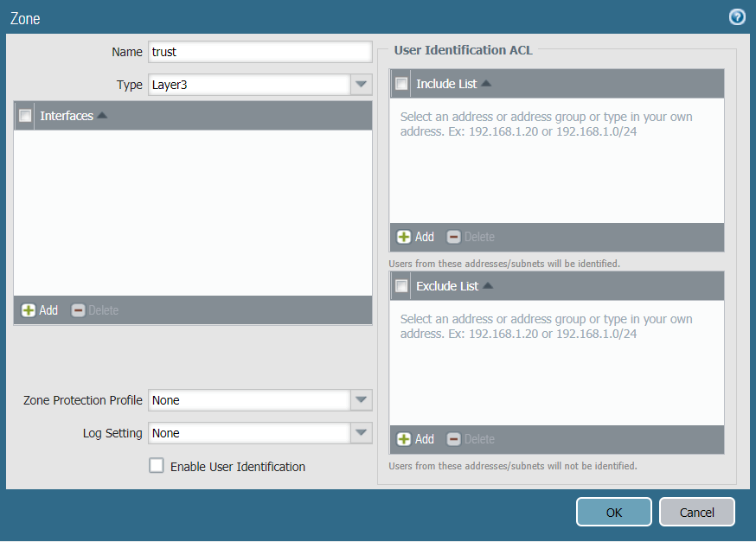Enable the User Identification checkbox
The image size is (756, 542).
pyautogui.click(x=157, y=466)
